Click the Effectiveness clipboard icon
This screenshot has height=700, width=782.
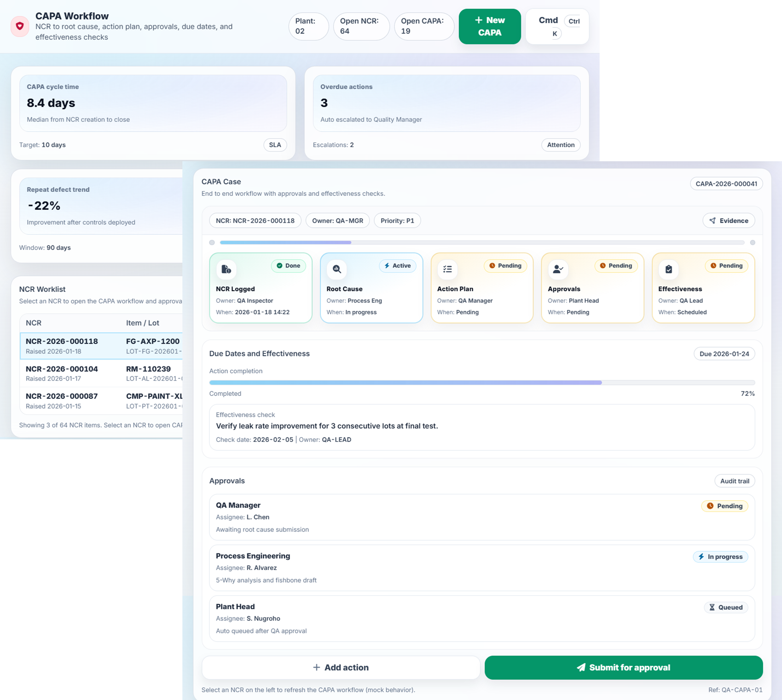pyautogui.click(x=668, y=269)
